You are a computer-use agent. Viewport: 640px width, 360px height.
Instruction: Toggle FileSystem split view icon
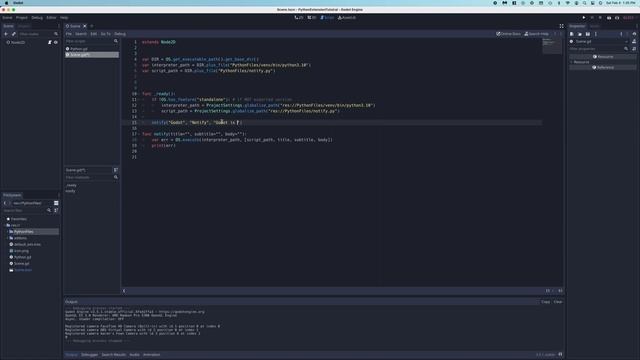click(x=56, y=203)
